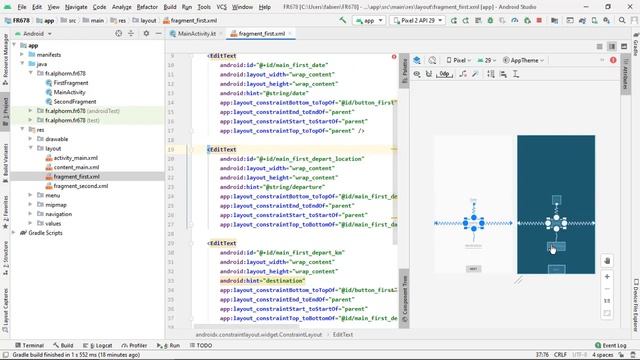Click the Zoom Out minus button

tap(607, 289)
